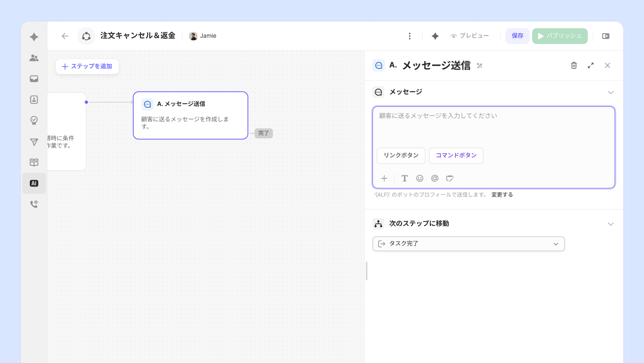The width and height of the screenshot is (644, 363).
Task: Click the ステップを追加 button
Action: pos(87,66)
